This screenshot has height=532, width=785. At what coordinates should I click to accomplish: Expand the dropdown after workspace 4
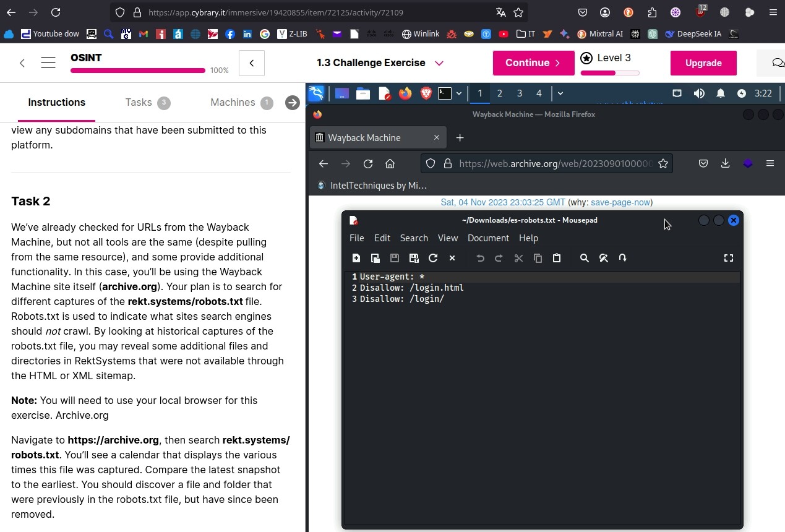pos(560,93)
